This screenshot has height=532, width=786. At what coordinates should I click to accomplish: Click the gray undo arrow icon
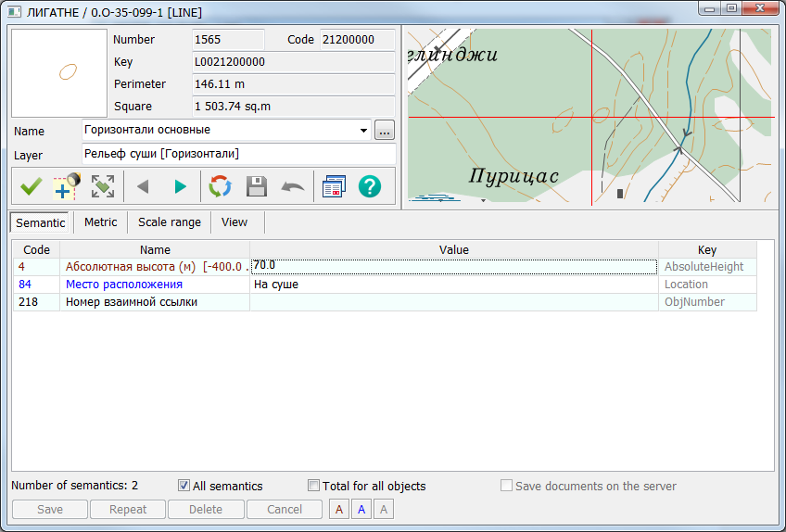(x=293, y=186)
